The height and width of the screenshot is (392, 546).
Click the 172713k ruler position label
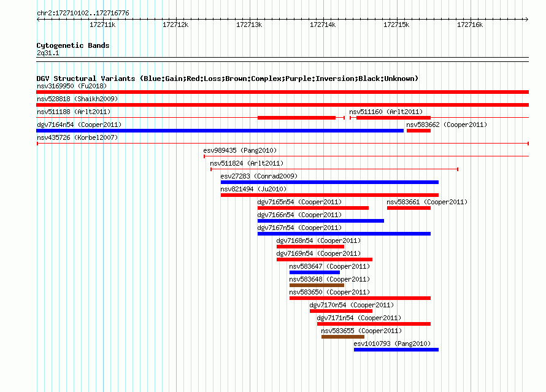tap(249, 25)
